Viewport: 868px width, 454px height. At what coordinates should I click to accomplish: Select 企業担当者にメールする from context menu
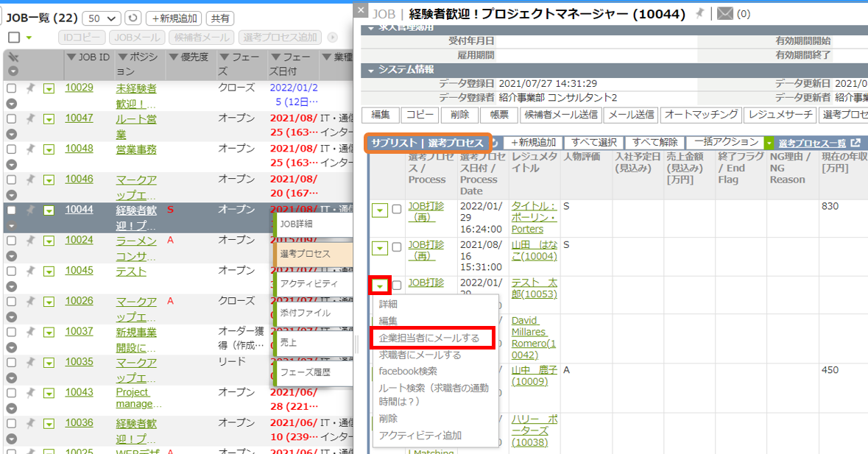[x=428, y=338]
